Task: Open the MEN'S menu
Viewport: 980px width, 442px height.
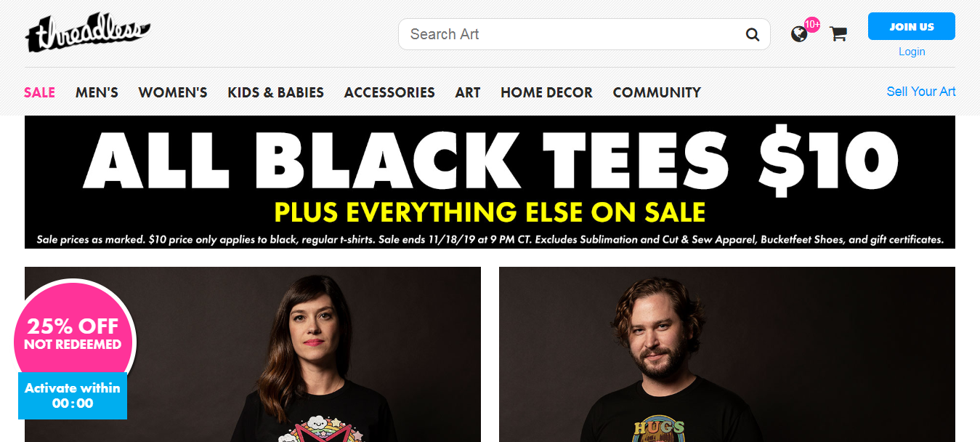Action: 97,92
